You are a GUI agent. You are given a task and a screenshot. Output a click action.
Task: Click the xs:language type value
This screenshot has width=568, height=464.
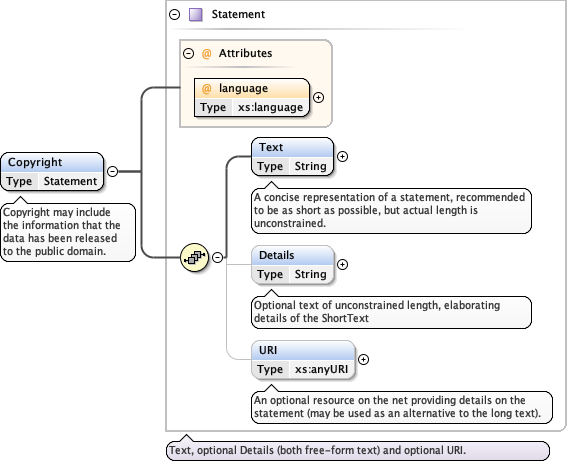coord(270,107)
